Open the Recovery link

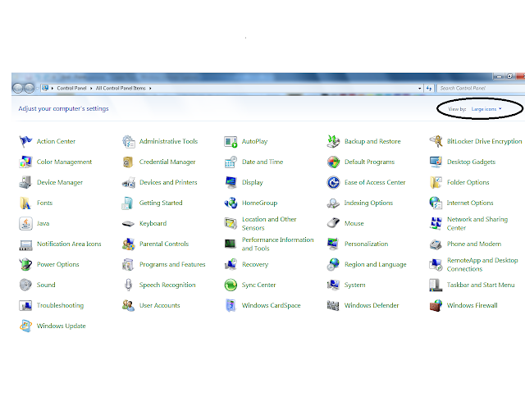[x=255, y=265]
